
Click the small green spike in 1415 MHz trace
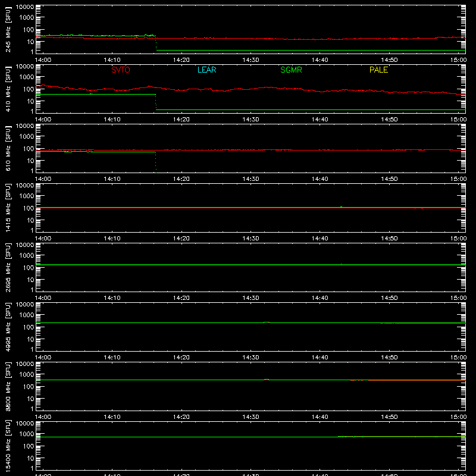click(x=341, y=206)
